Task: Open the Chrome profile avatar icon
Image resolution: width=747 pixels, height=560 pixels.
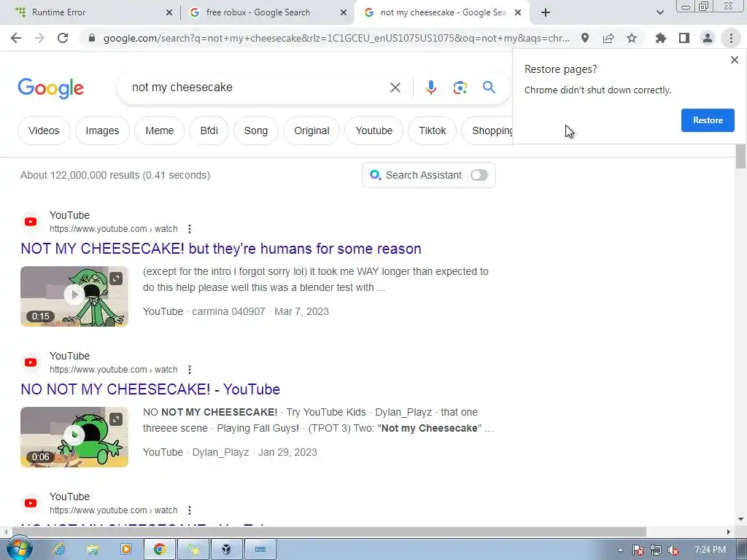Action: click(708, 38)
